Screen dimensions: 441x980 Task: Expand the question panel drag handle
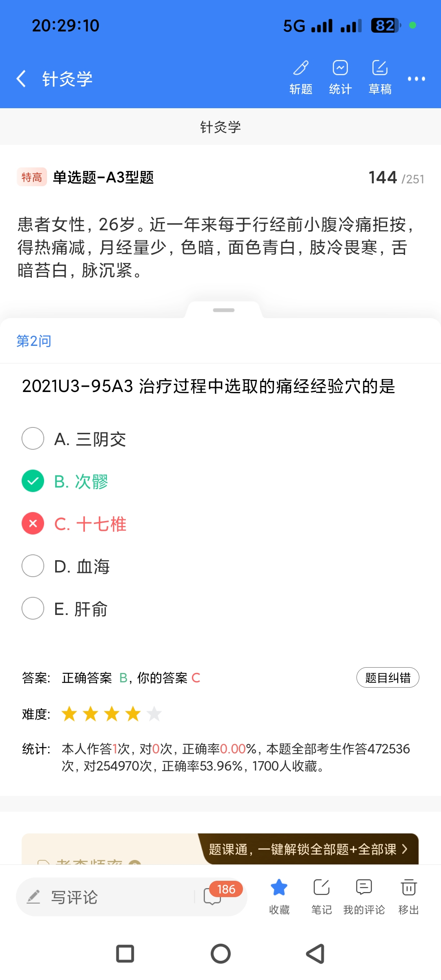[224, 310]
